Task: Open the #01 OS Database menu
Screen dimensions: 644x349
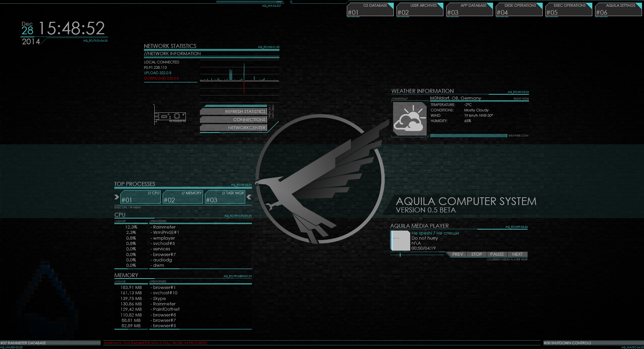Action: pos(370,9)
